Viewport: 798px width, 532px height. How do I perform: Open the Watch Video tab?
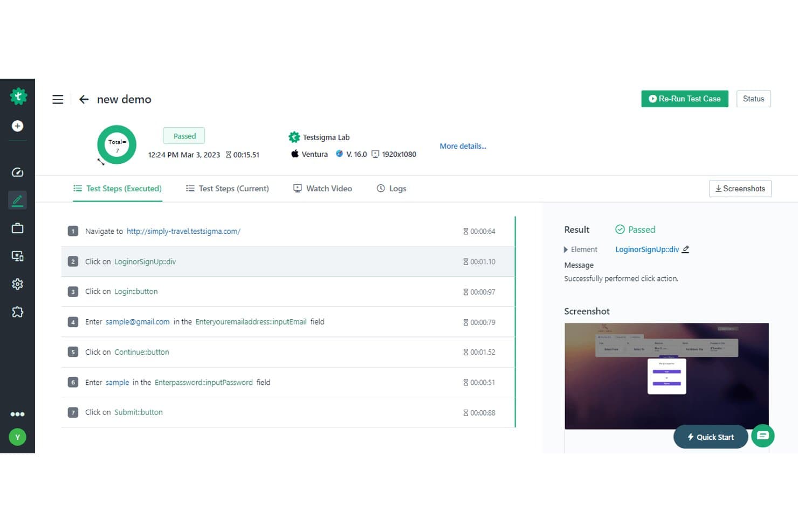322,189
